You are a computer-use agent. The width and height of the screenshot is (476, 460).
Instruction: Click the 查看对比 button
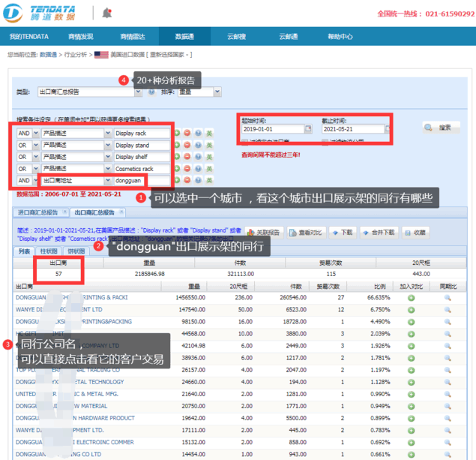click(307, 233)
